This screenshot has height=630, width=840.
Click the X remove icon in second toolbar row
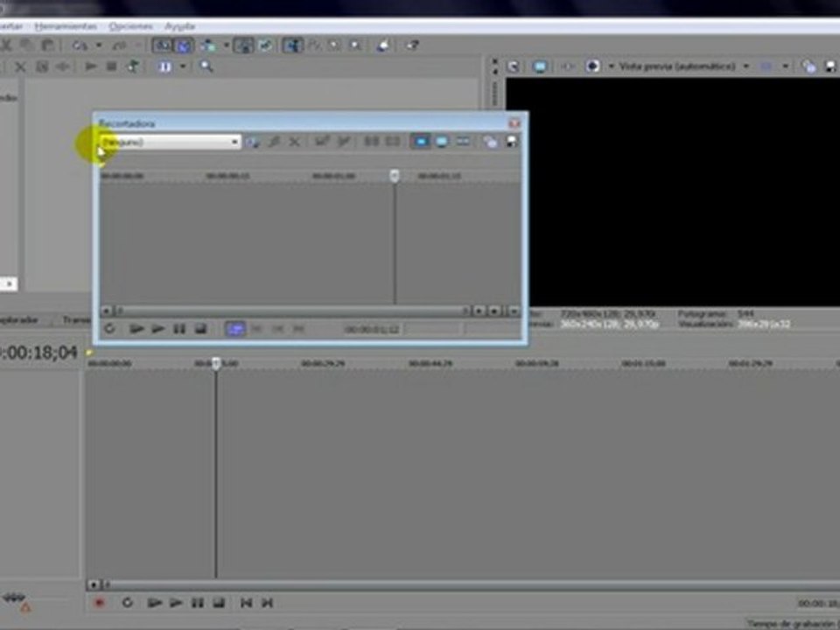click(20, 66)
